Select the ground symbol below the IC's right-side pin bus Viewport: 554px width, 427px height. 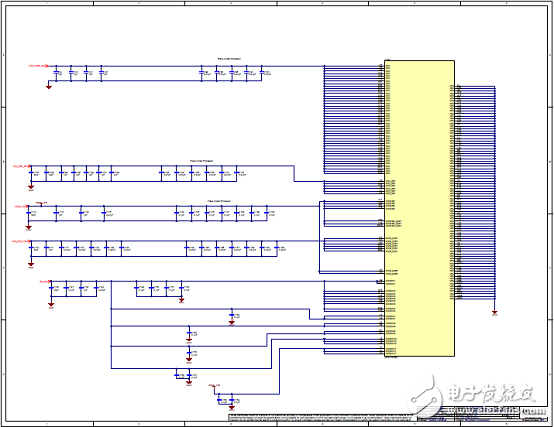click(x=495, y=313)
